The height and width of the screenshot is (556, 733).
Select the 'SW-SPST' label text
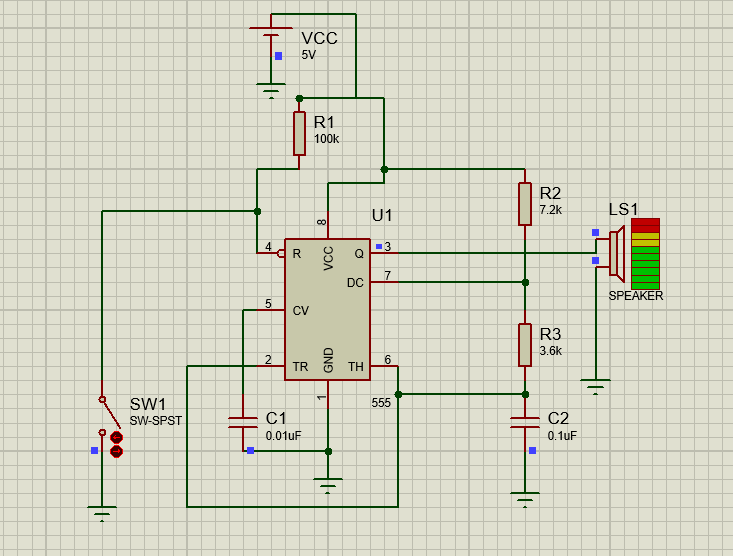click(156, 421)
